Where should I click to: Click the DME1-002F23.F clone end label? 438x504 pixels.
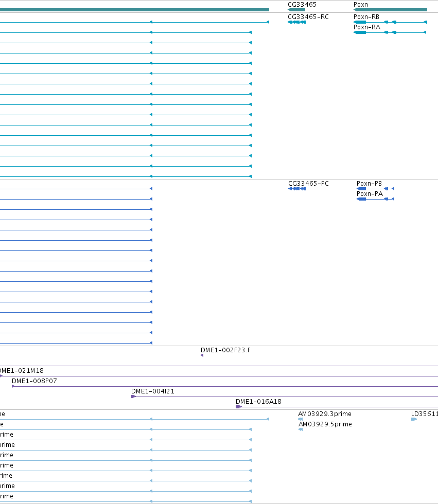225,350
